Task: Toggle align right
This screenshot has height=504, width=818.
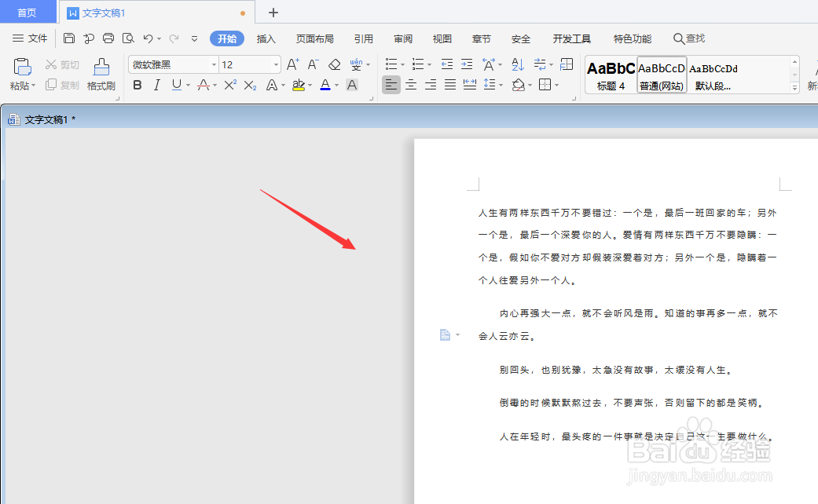Action: (431, 85)
